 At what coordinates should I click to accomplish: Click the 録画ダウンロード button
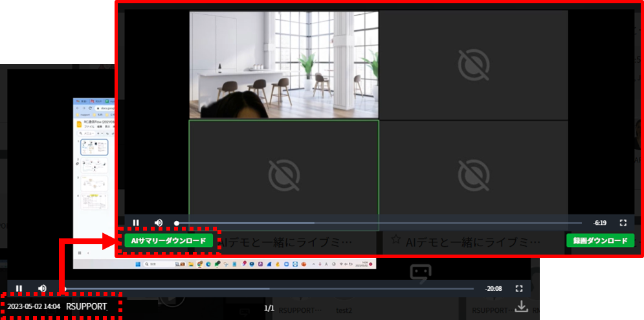pyautogui.click(x=600, y=240)
